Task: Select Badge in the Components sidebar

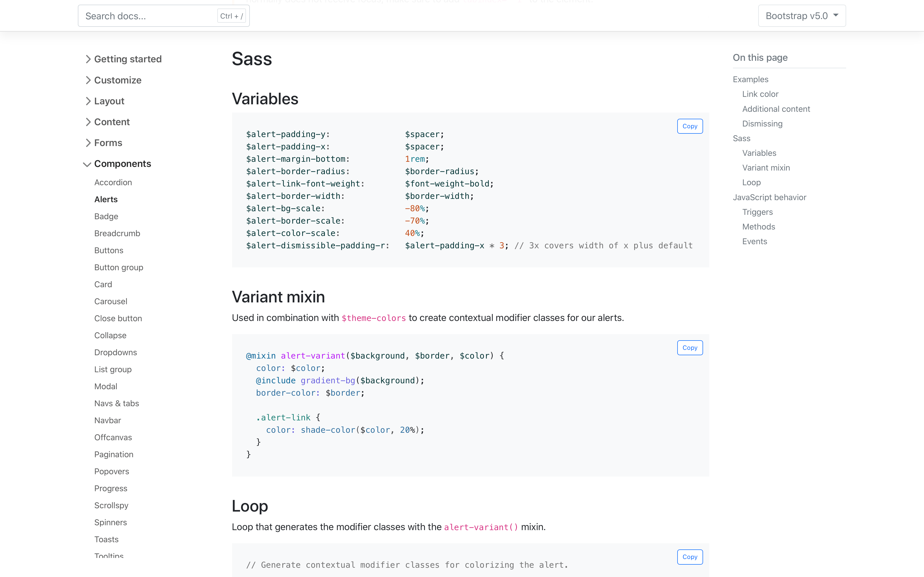Action: 106,216
